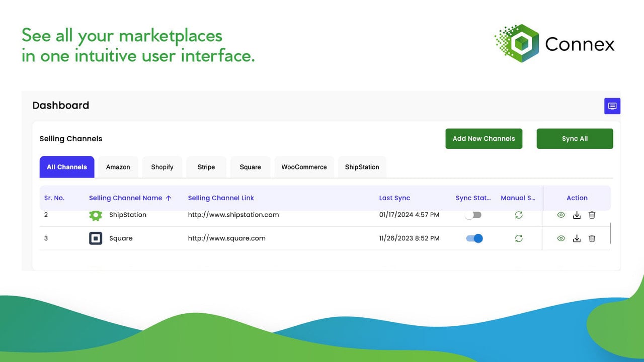
Task: Click manual sync icon for ShipStation row
Action: pos(519,215)
